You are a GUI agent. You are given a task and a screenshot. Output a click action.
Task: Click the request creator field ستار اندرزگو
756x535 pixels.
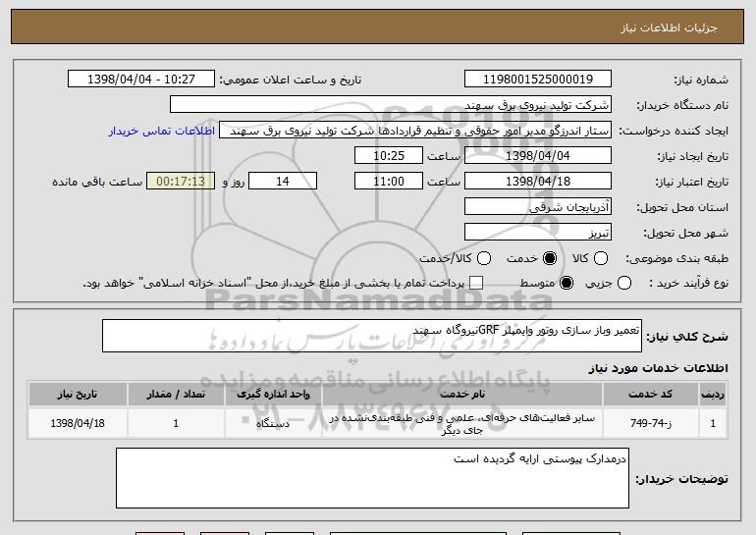(x=415, y=131)
